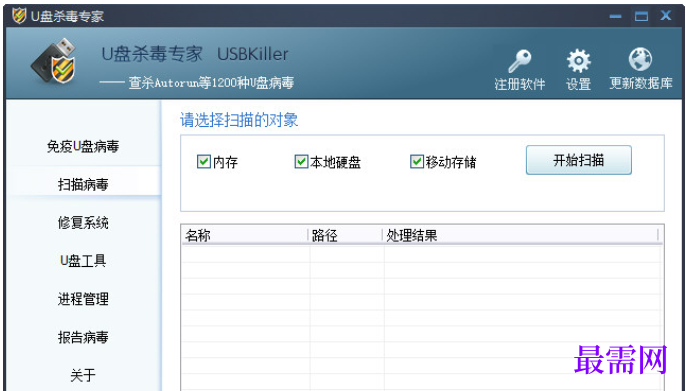Viewport: 686px width, 391px height.
Task: Toggle the 本地硬盘 checkbox
Action: click(x=301, y=161)
